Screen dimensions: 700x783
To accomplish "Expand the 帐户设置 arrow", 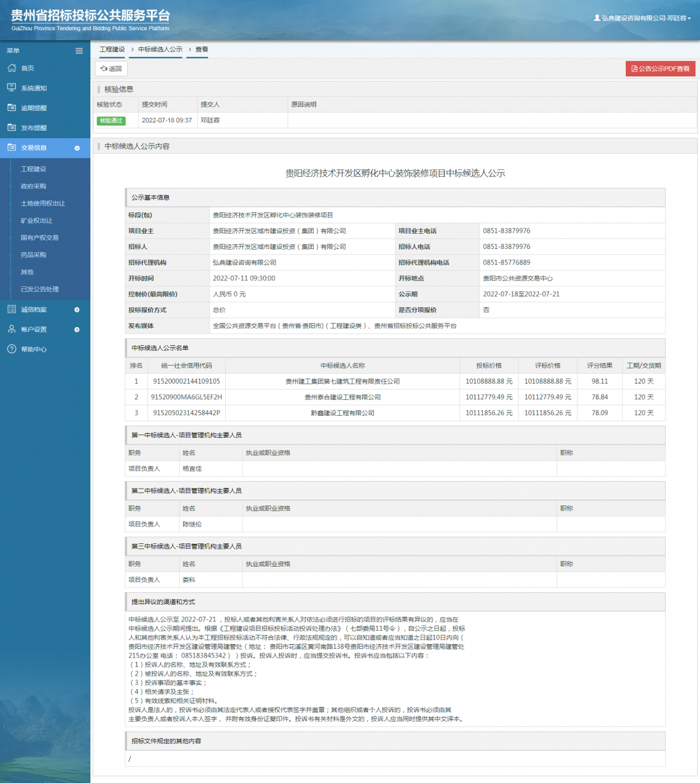I will coord(77,329).
